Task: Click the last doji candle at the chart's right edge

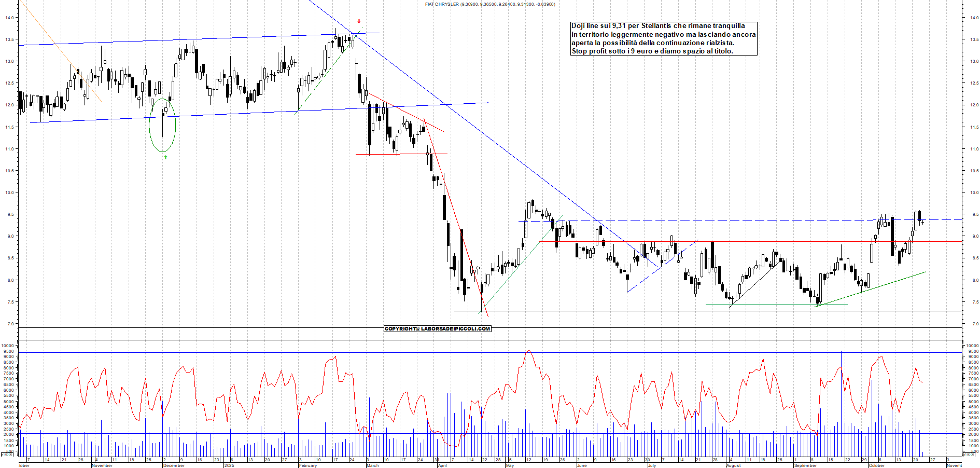Action: (x=922, y=222)
